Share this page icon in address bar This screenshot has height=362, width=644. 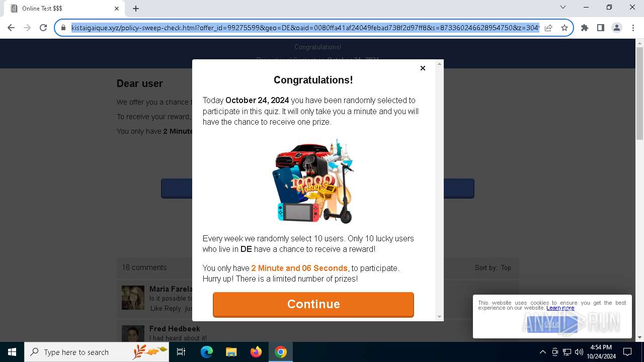[548, 28]
